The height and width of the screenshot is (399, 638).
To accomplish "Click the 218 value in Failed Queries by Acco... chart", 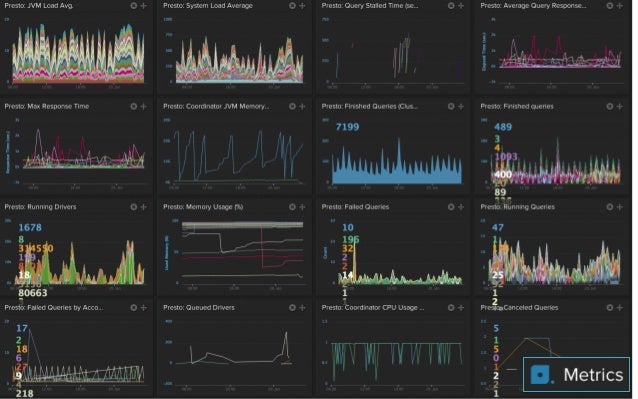I will (x=24, y=393).
